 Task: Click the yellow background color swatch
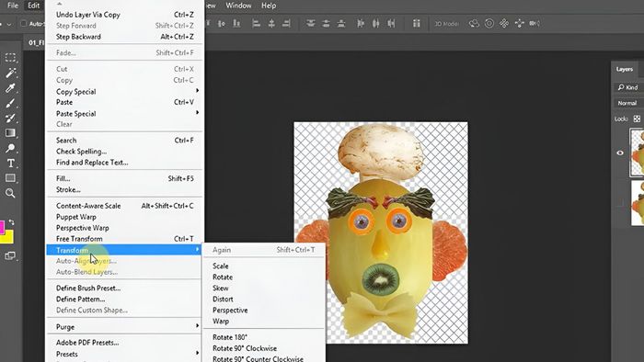(x=8, y=238)
